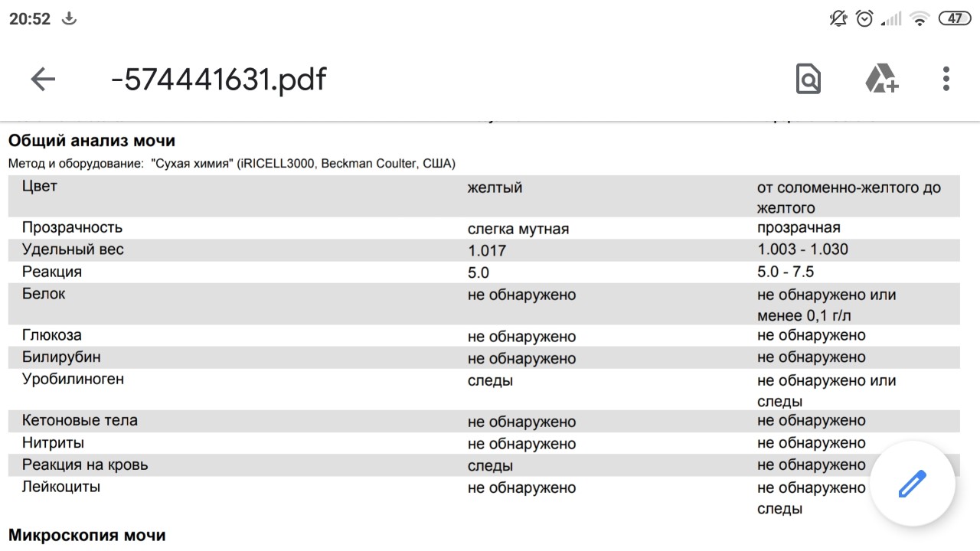Viewport: 980px width, 551px height.
Task: Tap the alarm clock status icon
Action: (864, 18)
